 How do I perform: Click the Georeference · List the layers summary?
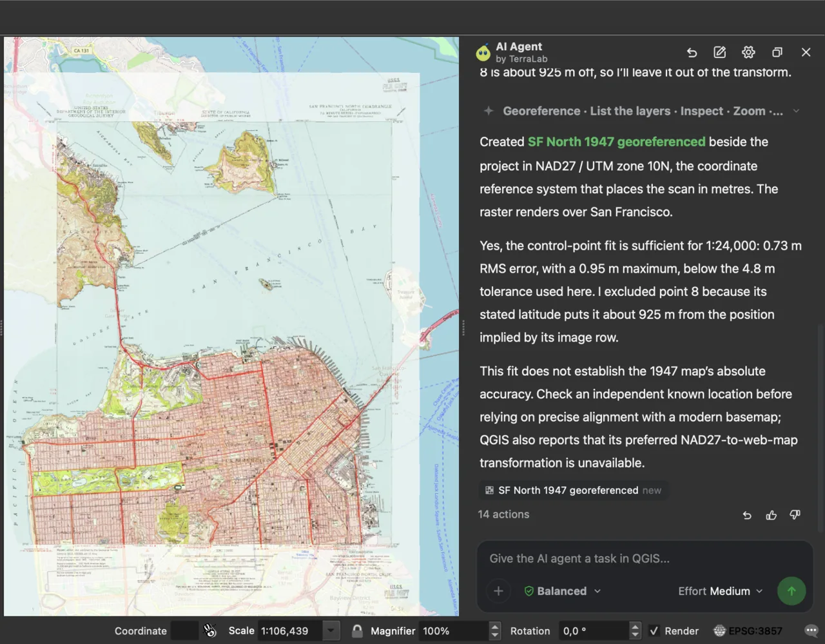pyautogui.click(x=643, y=111)
